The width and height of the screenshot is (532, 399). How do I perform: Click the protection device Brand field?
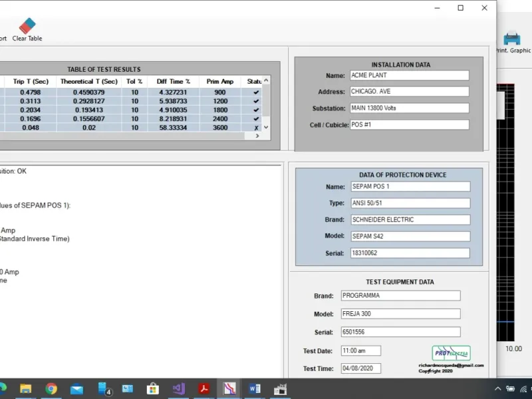(x=410, y=219)
